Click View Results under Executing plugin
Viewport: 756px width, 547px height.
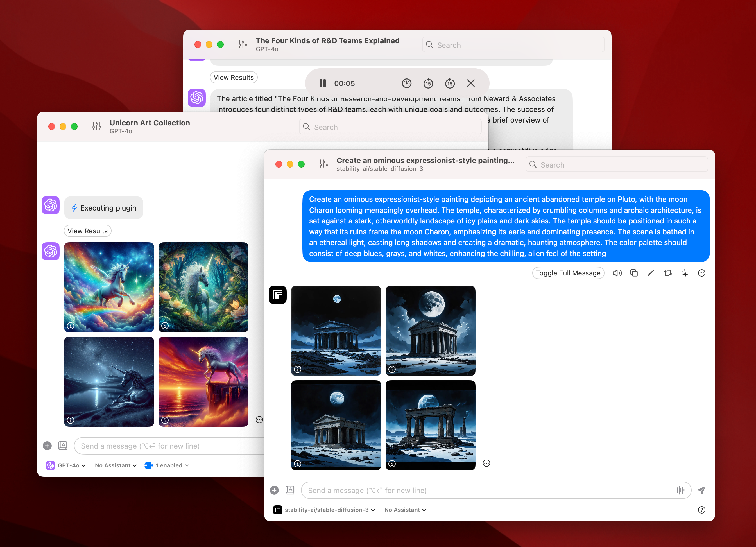87,231
